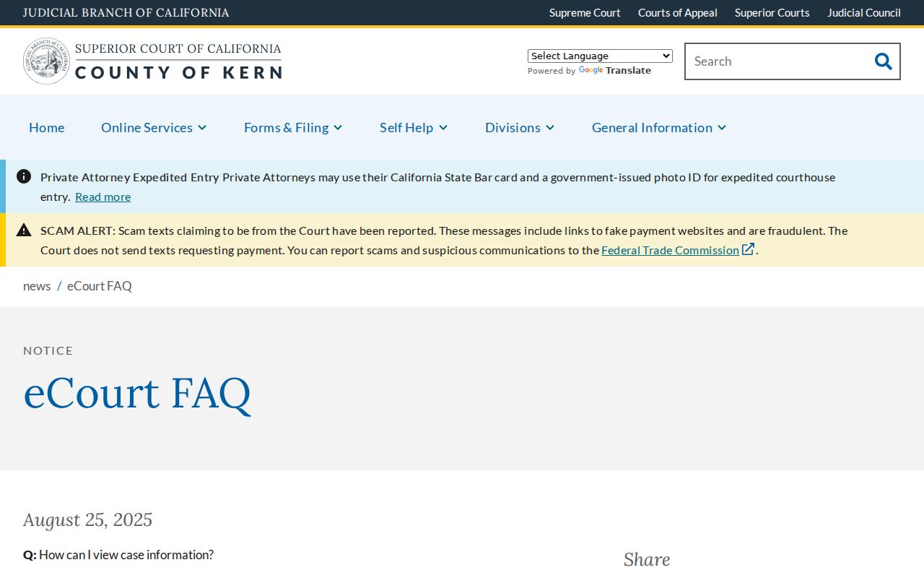Click the info icon on attorney notice
The image size is (924, 578).
pos(24,176)
